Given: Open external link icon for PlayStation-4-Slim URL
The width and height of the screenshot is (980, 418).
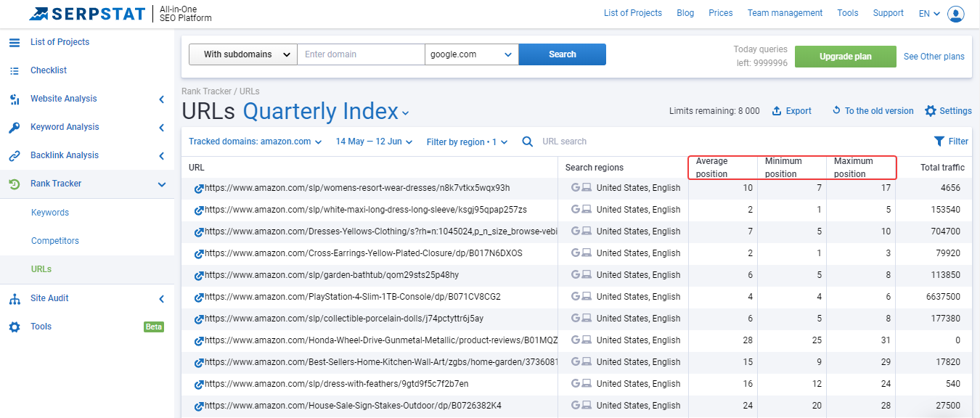Looking at the screenshot, I should pos(199,298).
